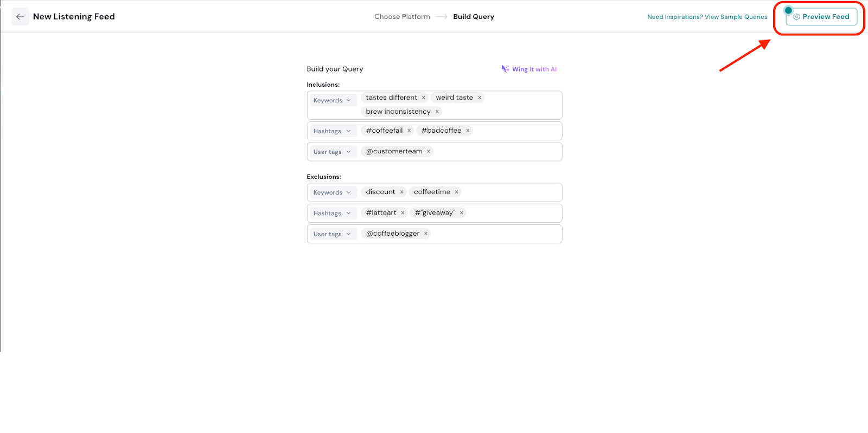
Task: Delete the @customerteam user tag
Action: point(429,152)
